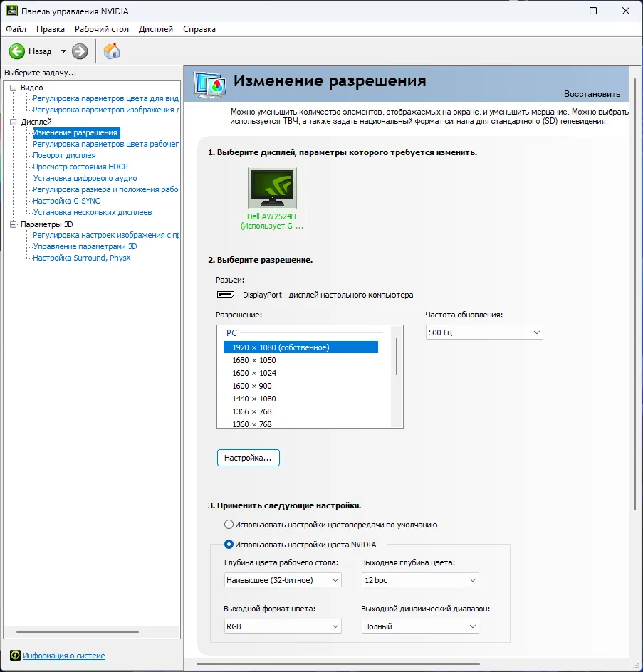This screenshot has height=672, width=643.
Task: Click the Home icon in the toolbar
Action: (x=112, y=51)
